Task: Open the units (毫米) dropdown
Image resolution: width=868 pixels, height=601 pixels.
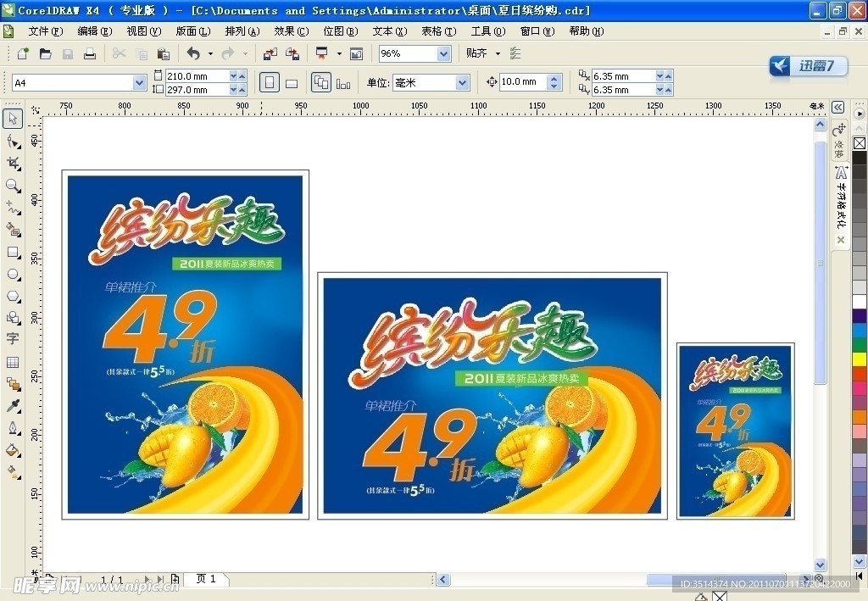Action: pyautogui.click(x=462, y=83)
